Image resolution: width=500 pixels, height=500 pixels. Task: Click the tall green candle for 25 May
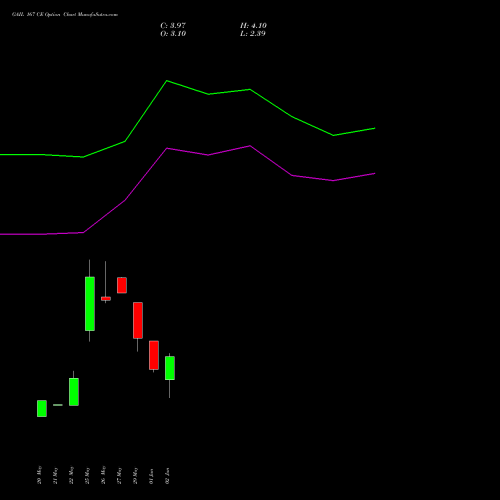pyautogui.click(x=90, y=304)
